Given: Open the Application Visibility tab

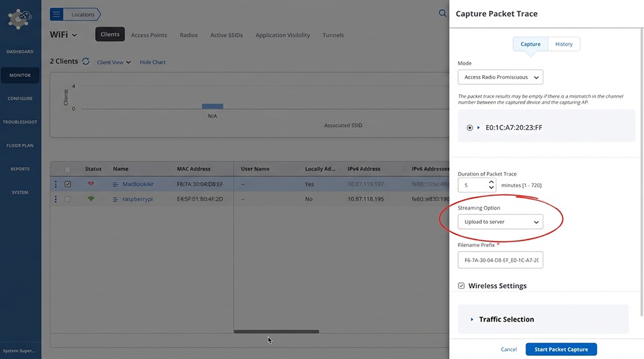Looking at the screenshot, I should click(x=283, y=35).
